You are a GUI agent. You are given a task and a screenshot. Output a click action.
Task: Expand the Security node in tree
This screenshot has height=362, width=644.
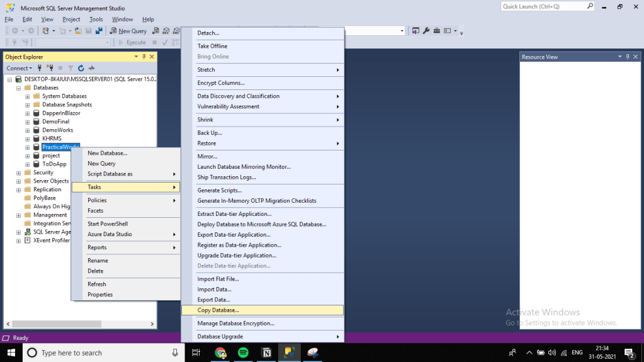[x=19, y=173]
